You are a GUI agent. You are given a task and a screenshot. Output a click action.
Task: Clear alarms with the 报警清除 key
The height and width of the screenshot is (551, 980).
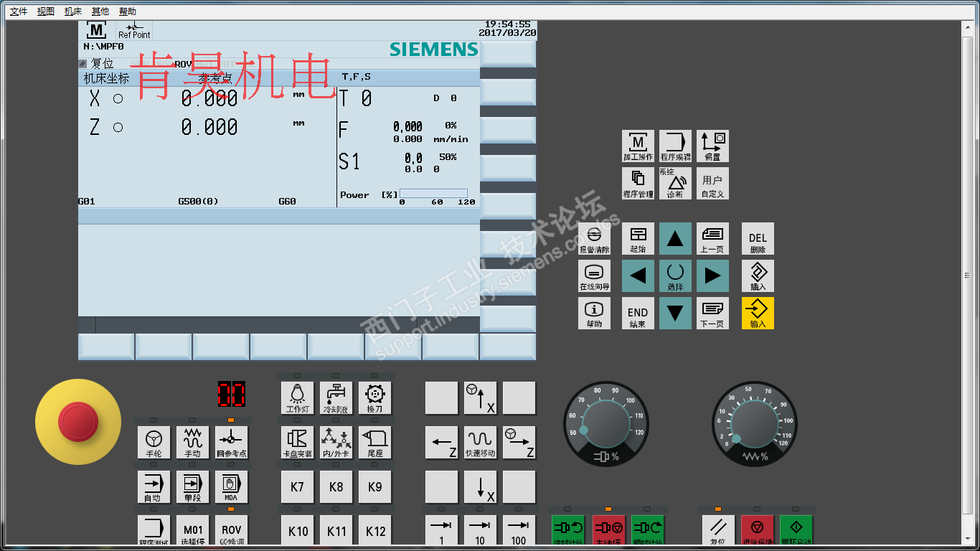tap(594, 239)
